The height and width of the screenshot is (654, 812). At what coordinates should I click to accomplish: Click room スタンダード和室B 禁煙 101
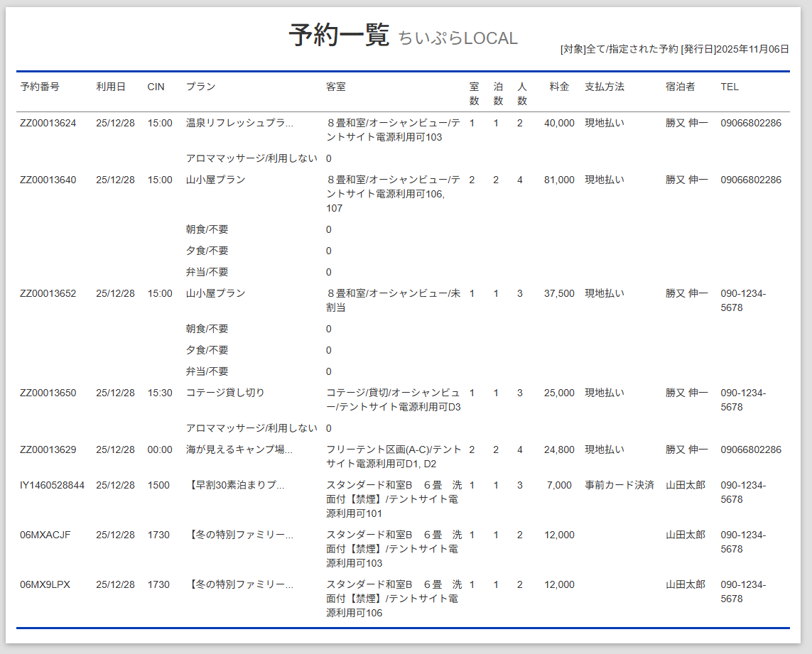point(394,500)
